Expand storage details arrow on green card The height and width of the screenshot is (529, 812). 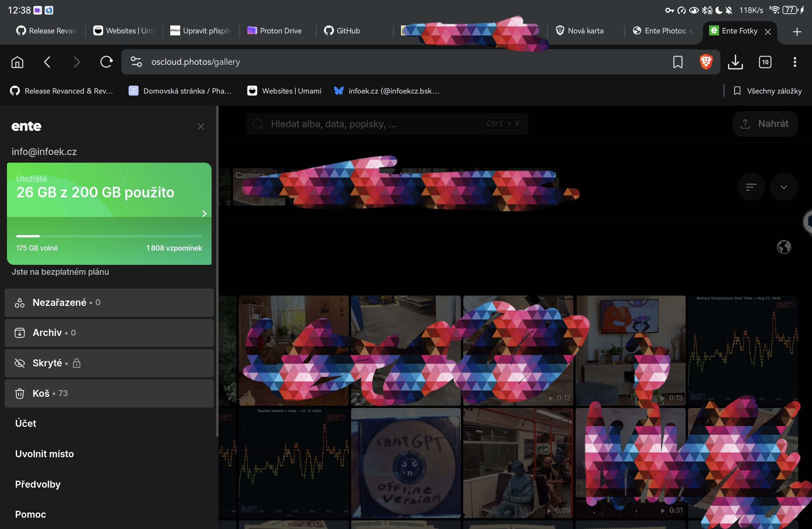coord(204,214)
